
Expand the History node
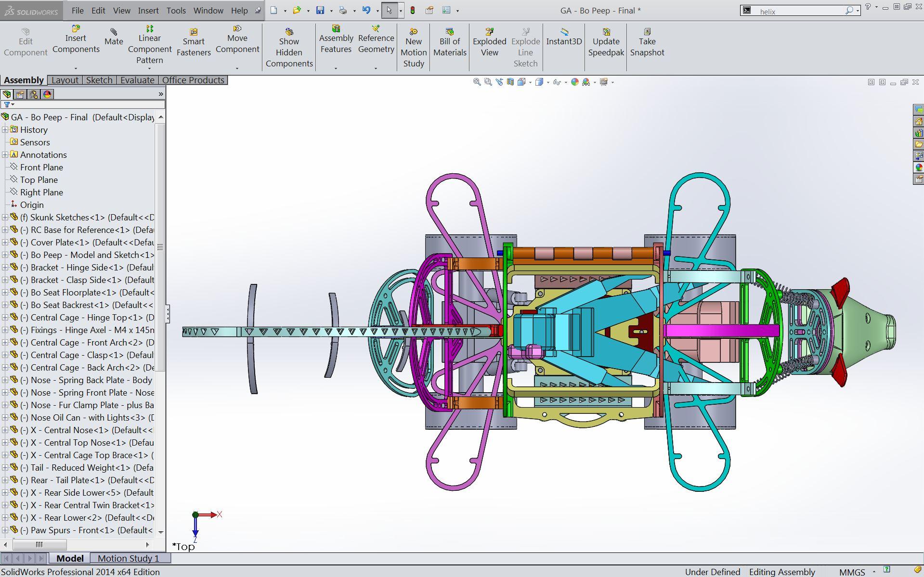[5, 129]
